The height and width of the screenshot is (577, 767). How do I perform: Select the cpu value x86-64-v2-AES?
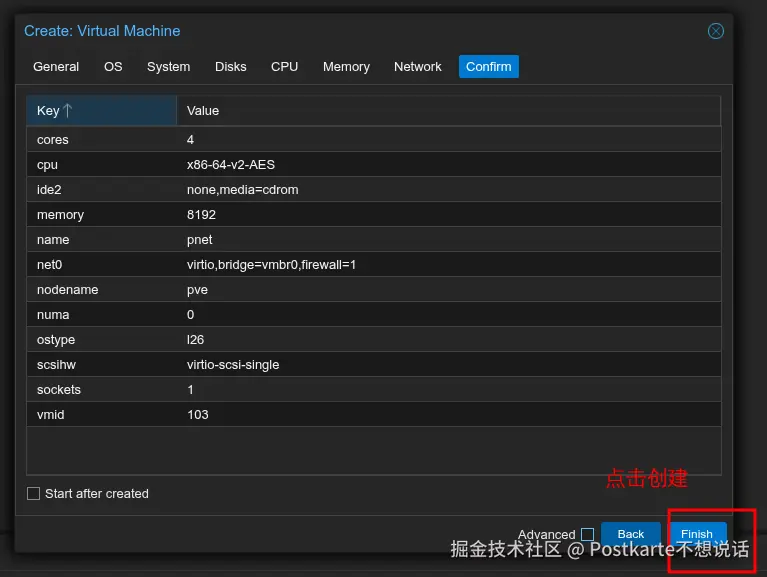pos(230,165)
